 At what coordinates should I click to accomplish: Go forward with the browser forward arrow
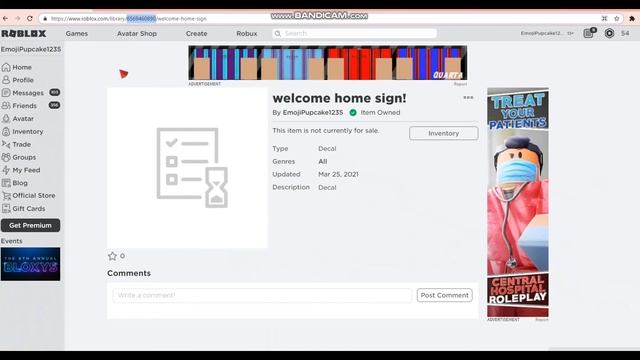pos(18,19)
